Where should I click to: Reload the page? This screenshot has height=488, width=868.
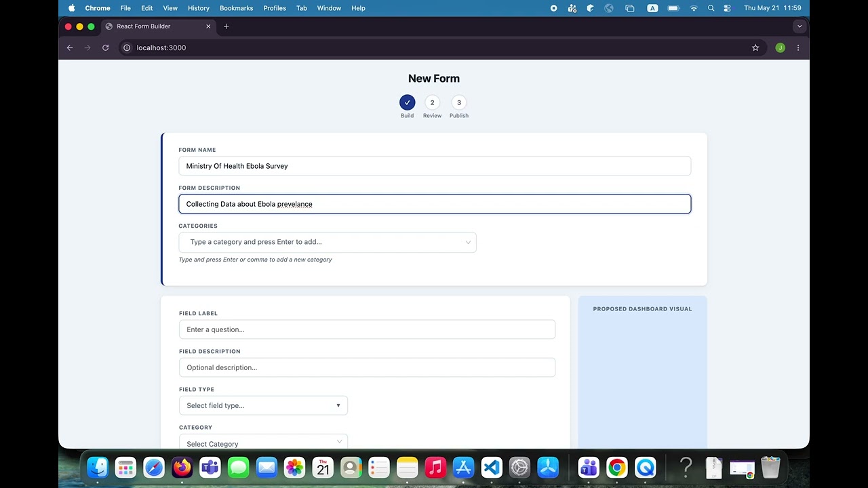coord(105,47)
